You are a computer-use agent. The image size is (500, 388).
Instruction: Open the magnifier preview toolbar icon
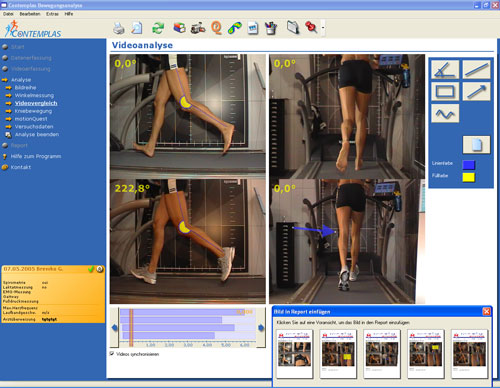pos(137,28)
